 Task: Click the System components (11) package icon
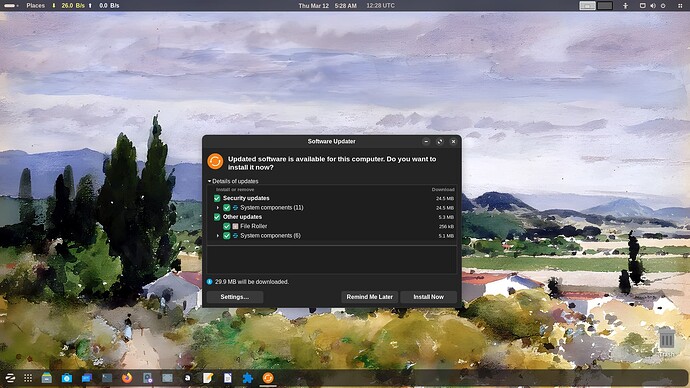[235, 208]
